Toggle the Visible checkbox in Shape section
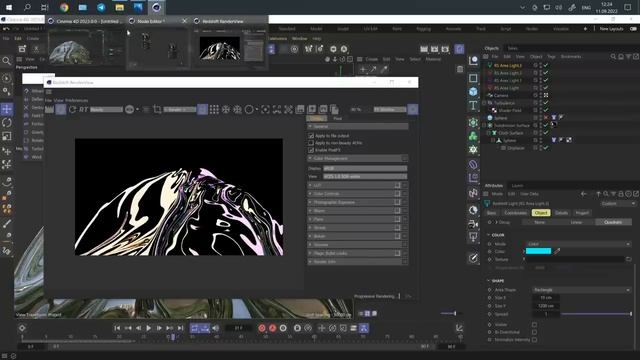The image size is (640, 360). (534, 325)
